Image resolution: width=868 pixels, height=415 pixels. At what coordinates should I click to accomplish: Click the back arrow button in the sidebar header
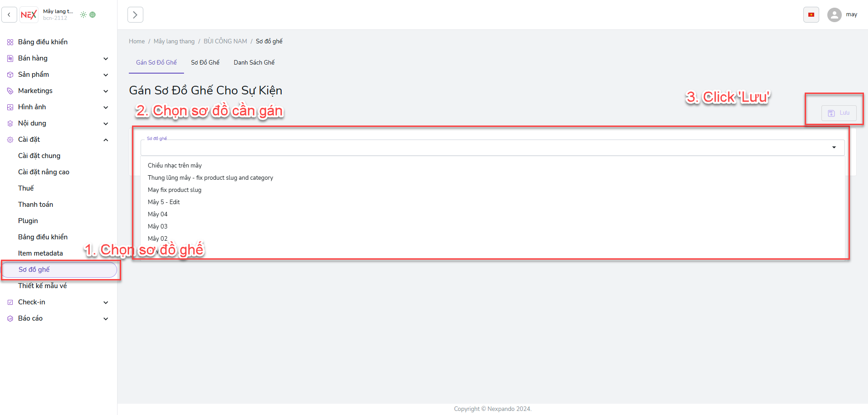pyautogui.click(x=9, y=15)
